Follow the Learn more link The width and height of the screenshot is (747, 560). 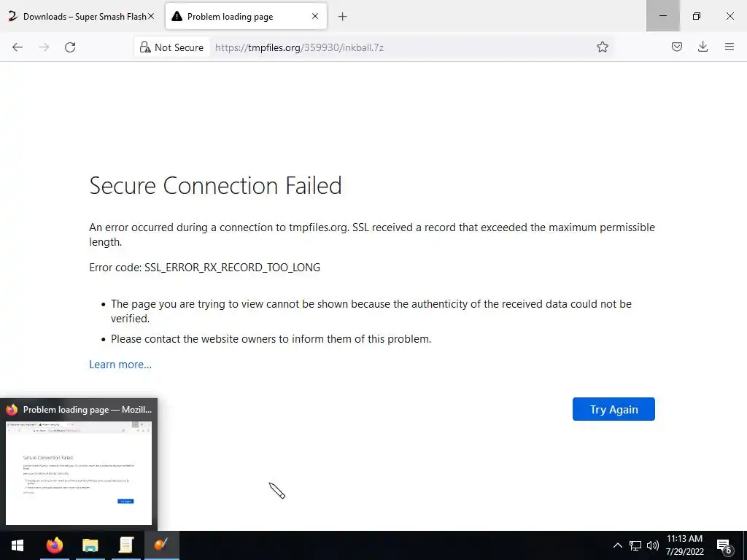[120, 365]
